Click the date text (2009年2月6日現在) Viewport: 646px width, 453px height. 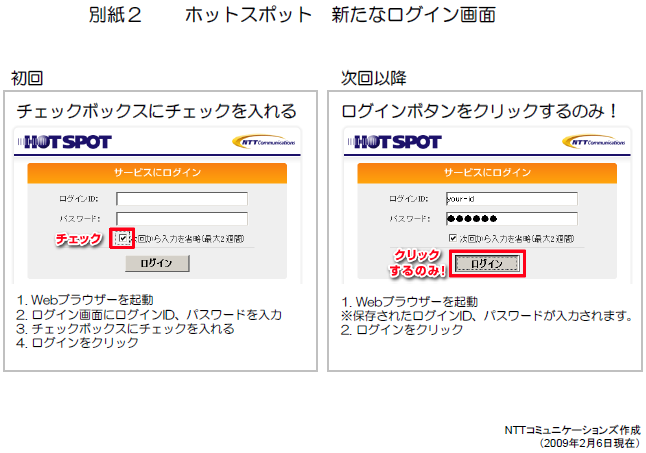[x=590, y=443]
